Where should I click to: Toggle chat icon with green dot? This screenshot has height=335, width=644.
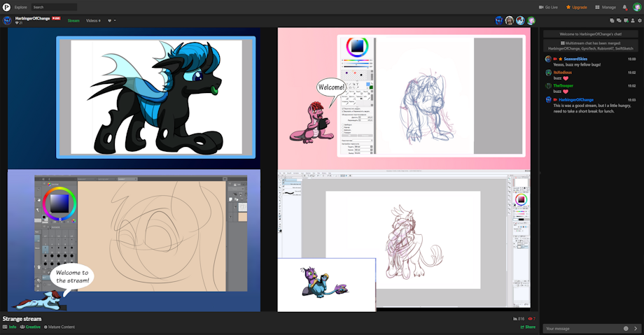point(626,20)
